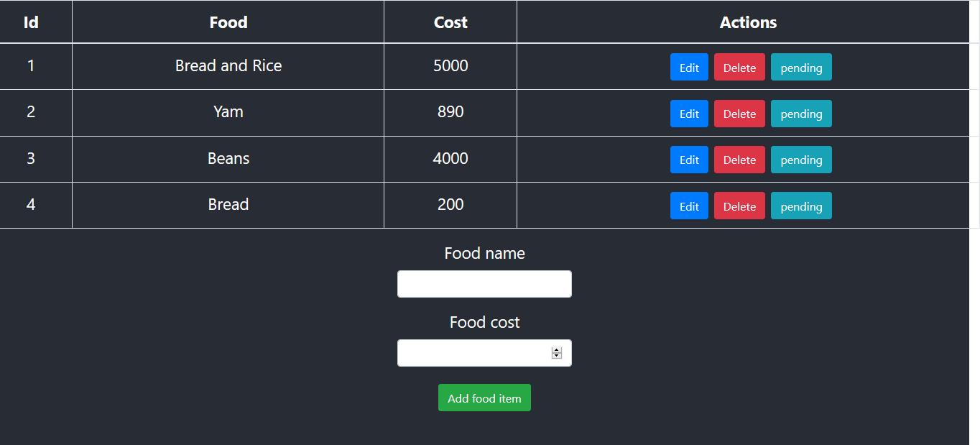980x445 pixels.
Task: Click the cost spinner up arrow
Action: [556, 349]
